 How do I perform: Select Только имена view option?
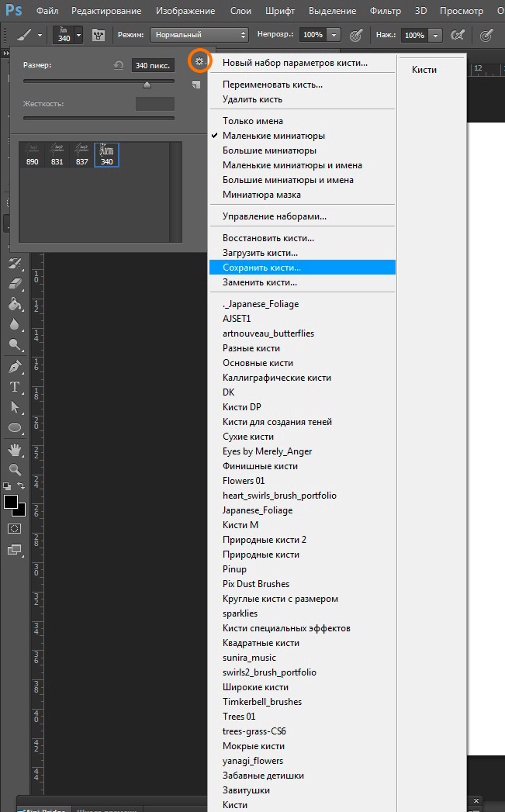(x=302, y=121)
